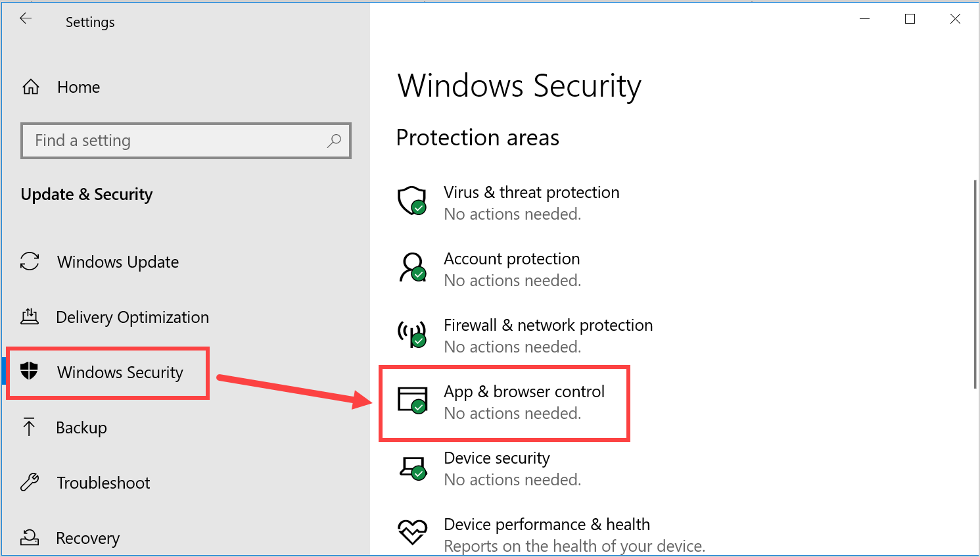Viewport: 980px width, 557px height.
Task: Click the Firewall & network protection icon
Action: 412,333
